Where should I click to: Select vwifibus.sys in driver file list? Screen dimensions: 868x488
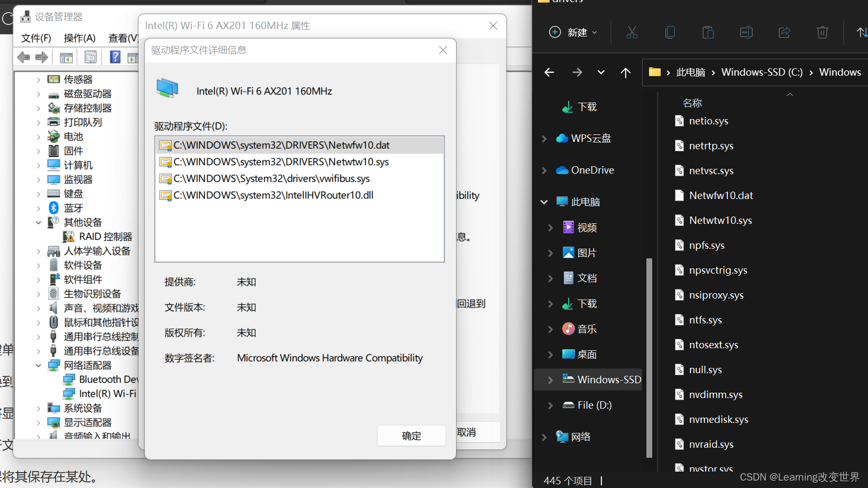tap(299, 178)
